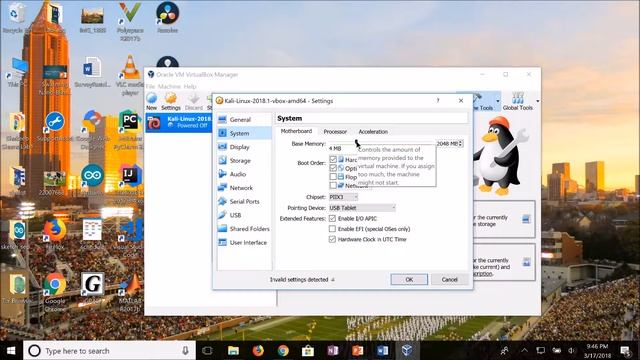The image size is (640, 360).
Task: Enable Floppy in Boot Order
Action: 333,177
